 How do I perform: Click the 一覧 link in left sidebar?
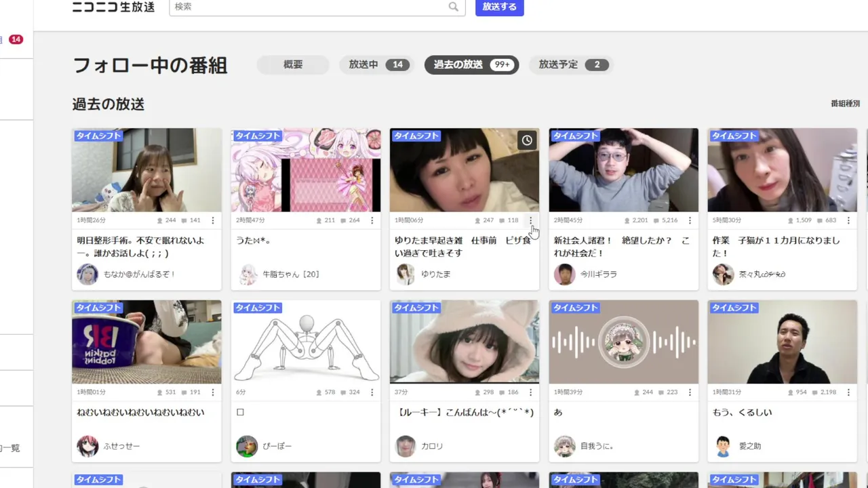[x=10, y=449]
